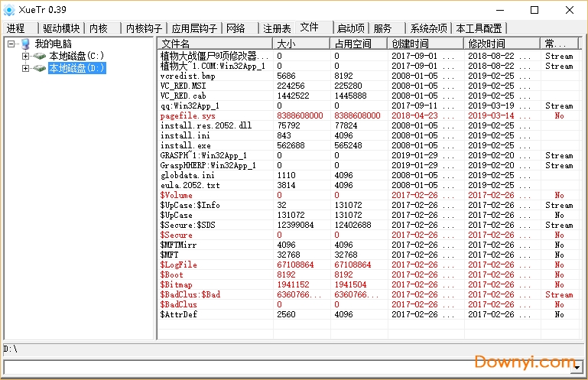The width and height of the screenshot is (588, 380).
Task: Click the drive icon for 本地磁盘(C:)
Action: pyautogui.click(x=39, y=57)
